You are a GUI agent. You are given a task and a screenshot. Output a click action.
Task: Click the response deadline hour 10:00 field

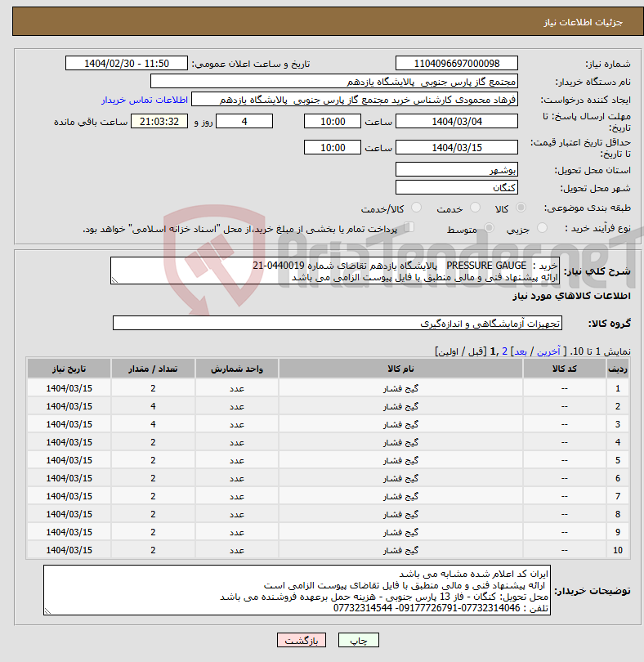point(333,122)
